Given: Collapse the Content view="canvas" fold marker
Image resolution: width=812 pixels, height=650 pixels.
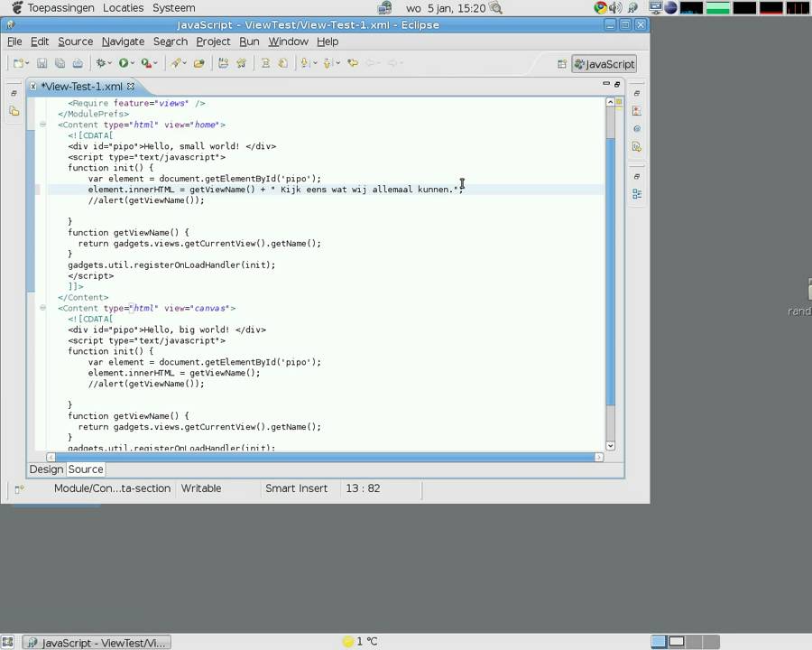Looking at the screenshot, I should (43, 308).
